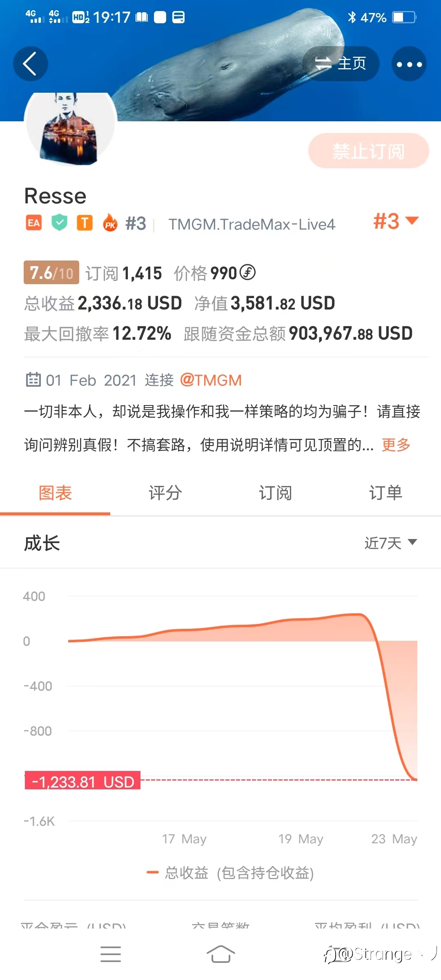Tap the coin icon beside price 990
This screenshot has height=980, width=441.
coord(247,272)
